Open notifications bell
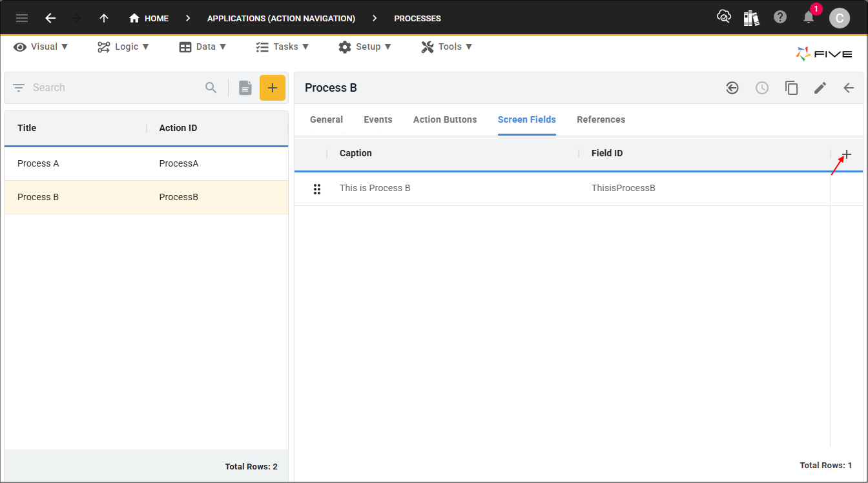This screenshot has width=868, height=483. pyautogui.click(x=809, y=17)
